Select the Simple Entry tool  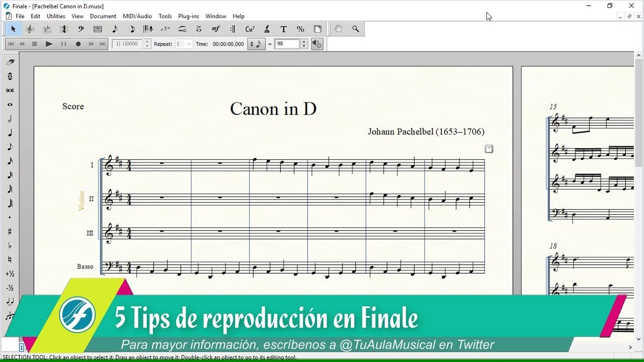tap(115, 29)
